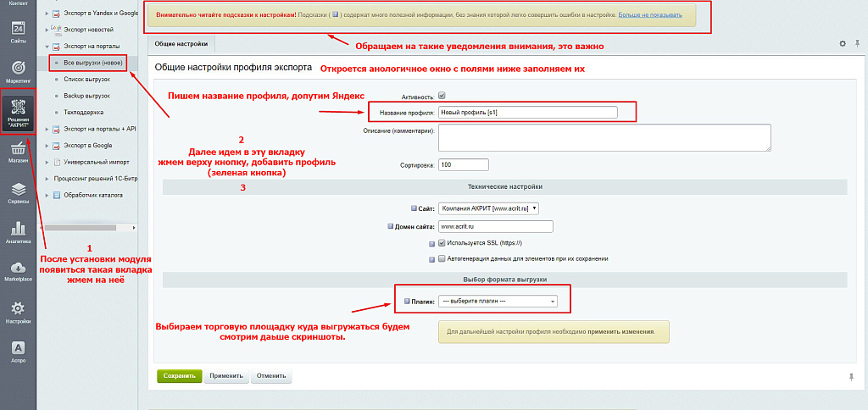Image resolution: width=868 pixels, height=410 pixels.
Task: Click the green Сохранить button
Action: (179, 375)
